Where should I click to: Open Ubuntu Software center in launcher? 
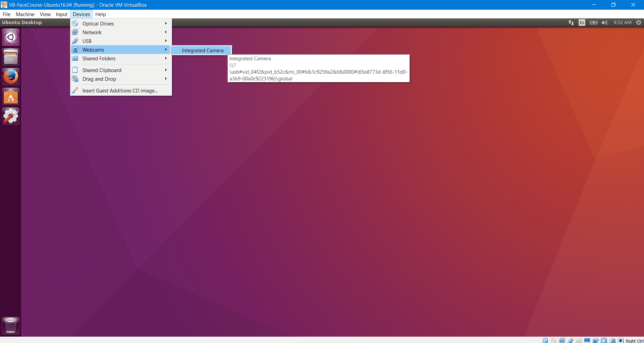pyautogui.click(x=11, y=96)
